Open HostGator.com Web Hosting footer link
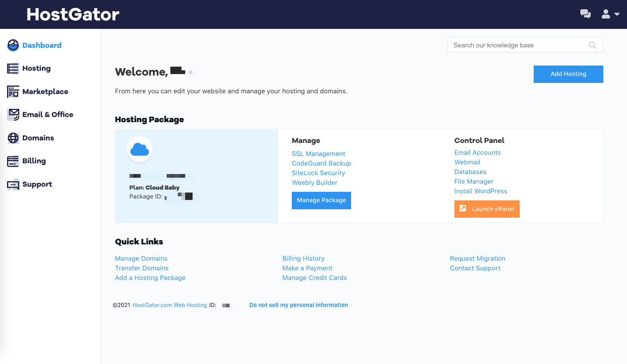Image resolution: width=627 pixels, height=364 pixels. pos(170,305)
